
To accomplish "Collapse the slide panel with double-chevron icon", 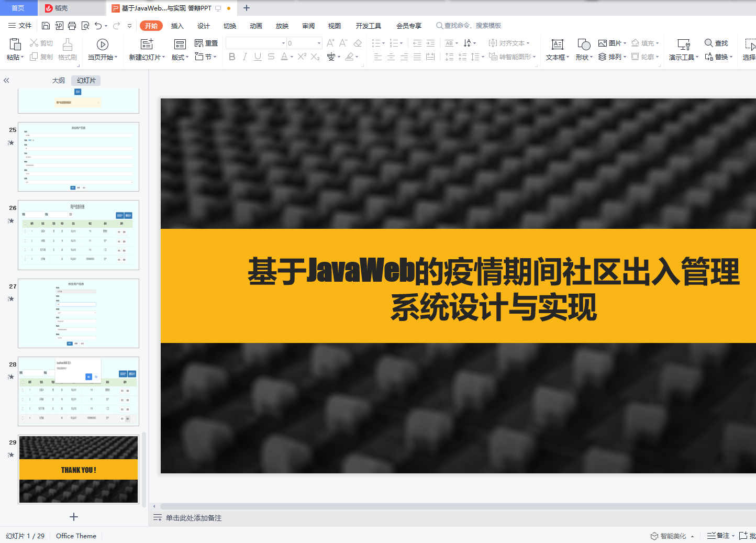I will click(6, 81).
